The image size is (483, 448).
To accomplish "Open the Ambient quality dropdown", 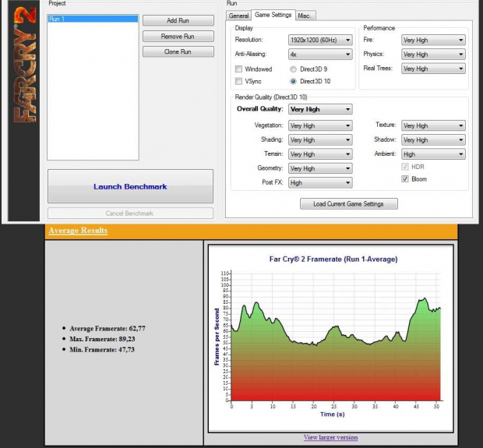I will [433, 154].
